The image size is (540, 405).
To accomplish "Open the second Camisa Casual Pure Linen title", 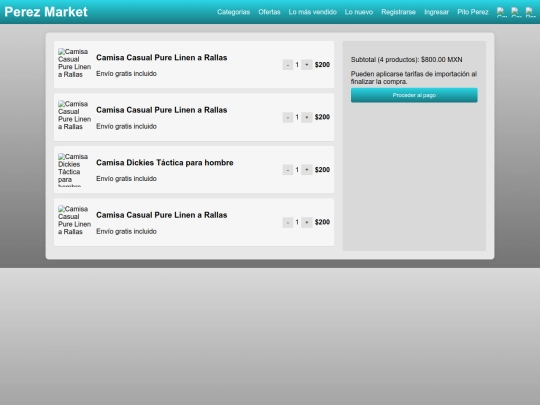I will [x=162, y=110].
